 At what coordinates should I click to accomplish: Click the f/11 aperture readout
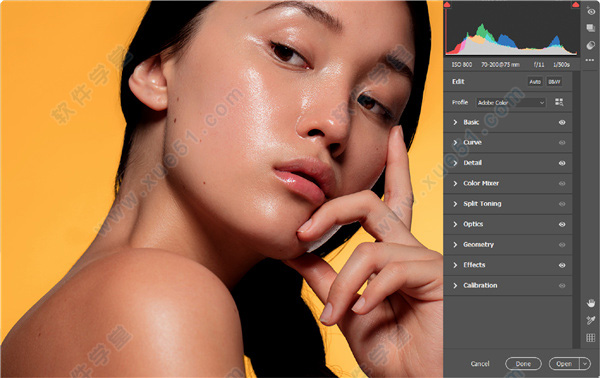539,65
